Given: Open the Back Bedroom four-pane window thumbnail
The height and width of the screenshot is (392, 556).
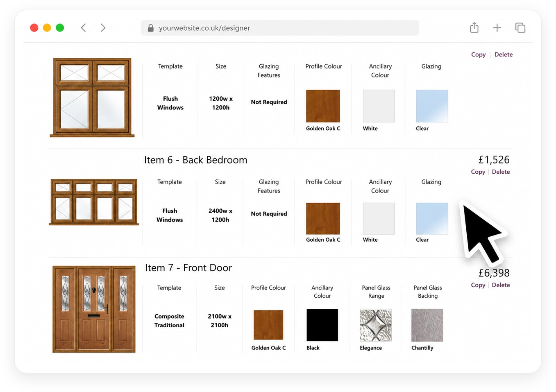Looking at the screenshot, I should pyautogui.click(x=94, y=202).
